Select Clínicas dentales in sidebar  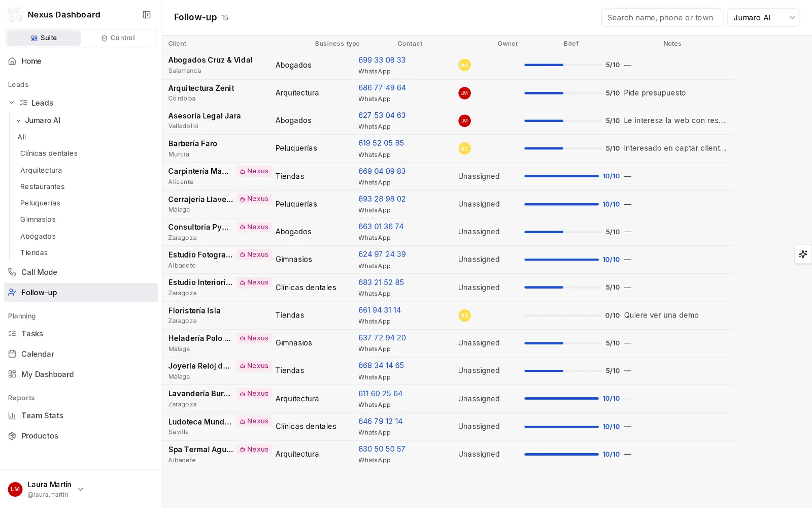click(49, 153)
